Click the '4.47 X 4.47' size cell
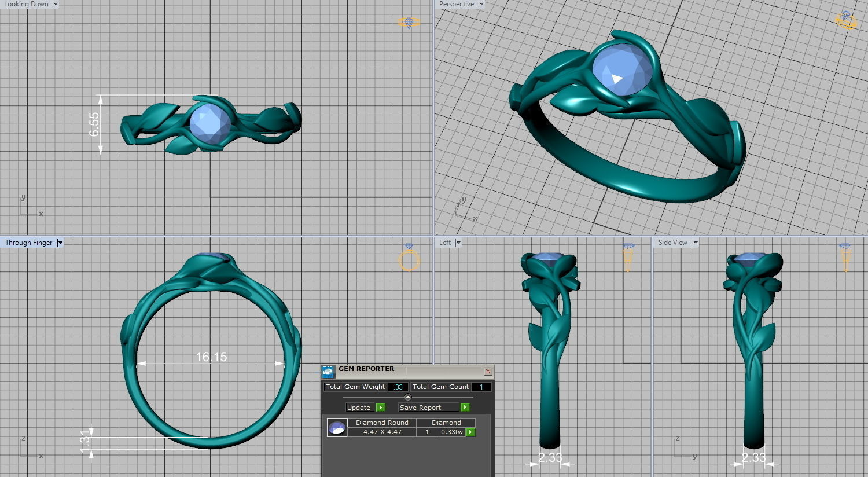 click(382, 432)
